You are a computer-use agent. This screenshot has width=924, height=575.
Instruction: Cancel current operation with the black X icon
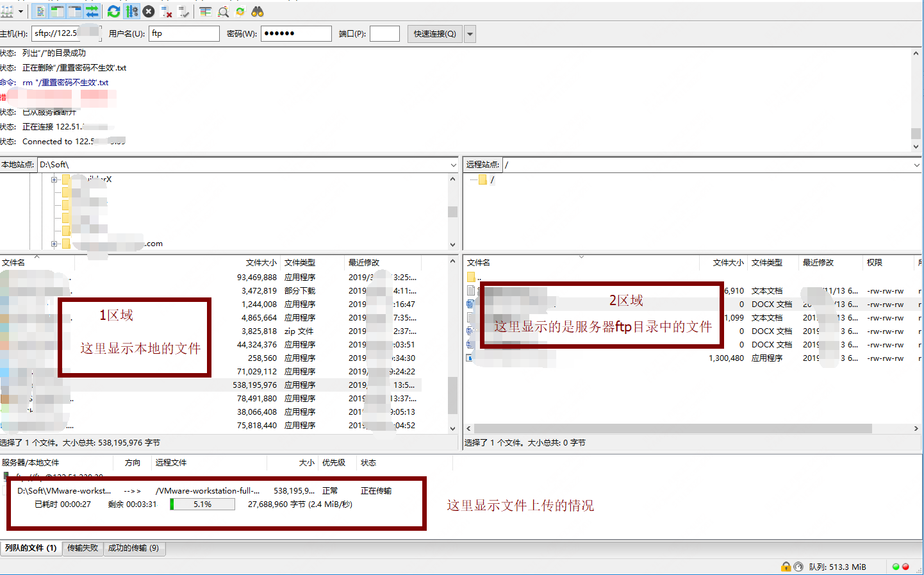[148, 11]
